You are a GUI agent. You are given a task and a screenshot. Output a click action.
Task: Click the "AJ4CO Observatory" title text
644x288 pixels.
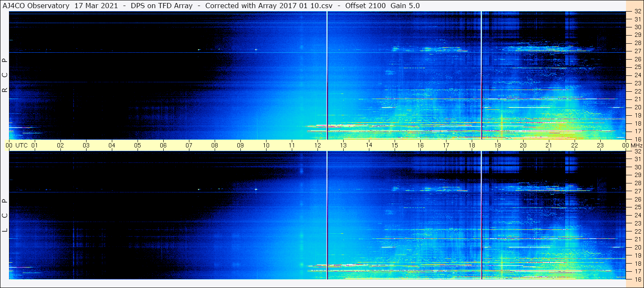(x=36, y=6)
